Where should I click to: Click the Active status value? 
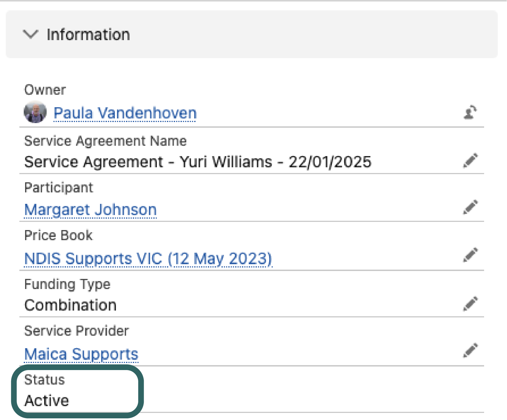coord(47,401)
